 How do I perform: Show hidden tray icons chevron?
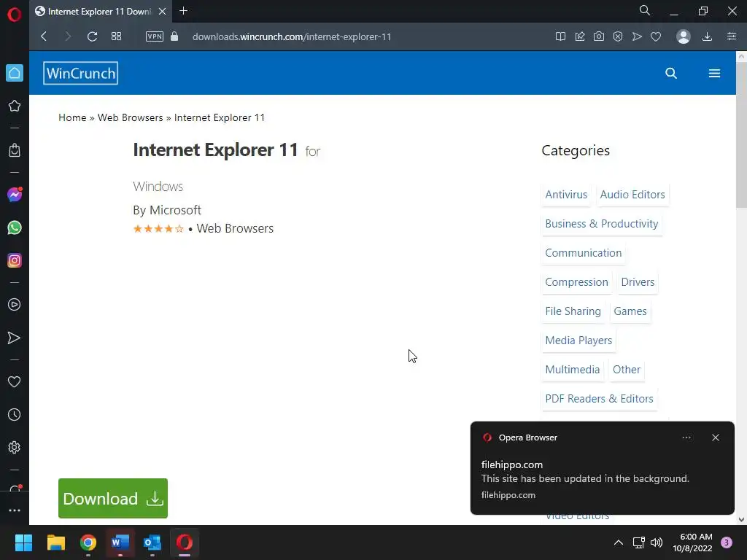[619, 542]
